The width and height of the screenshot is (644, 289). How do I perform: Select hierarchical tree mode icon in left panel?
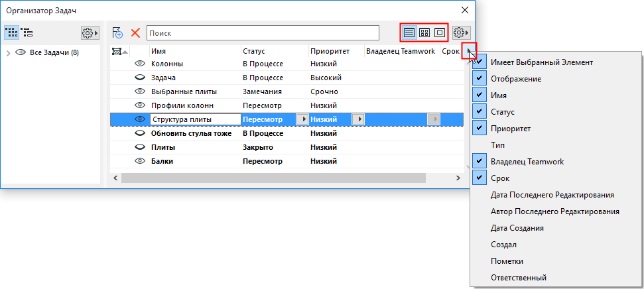tap(27, 32)
